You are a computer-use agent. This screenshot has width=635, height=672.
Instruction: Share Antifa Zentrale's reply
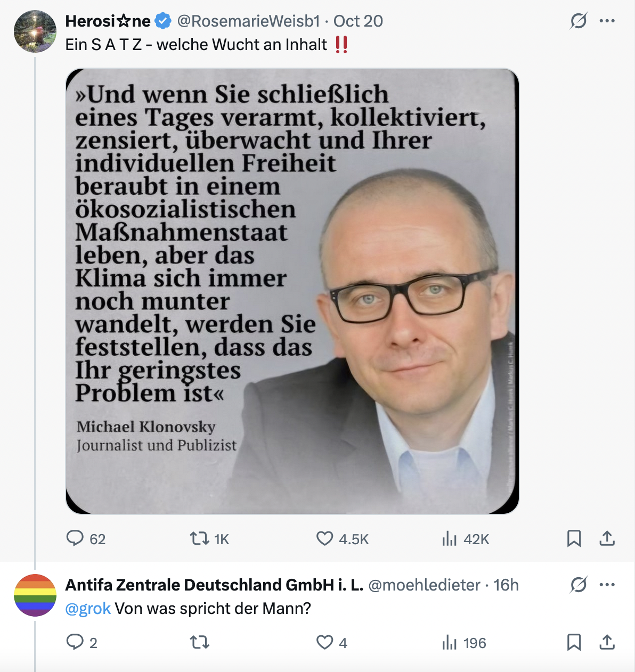[x=607, y=643]
